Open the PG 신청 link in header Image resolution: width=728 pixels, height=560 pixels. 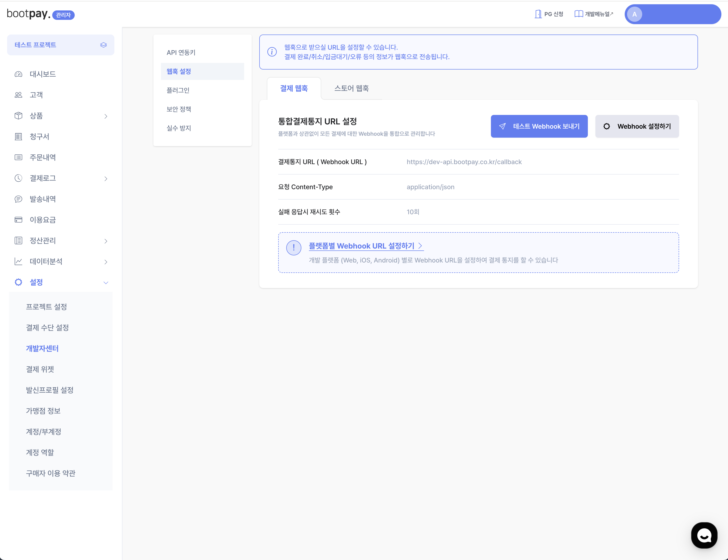click(x=549, y=14)
